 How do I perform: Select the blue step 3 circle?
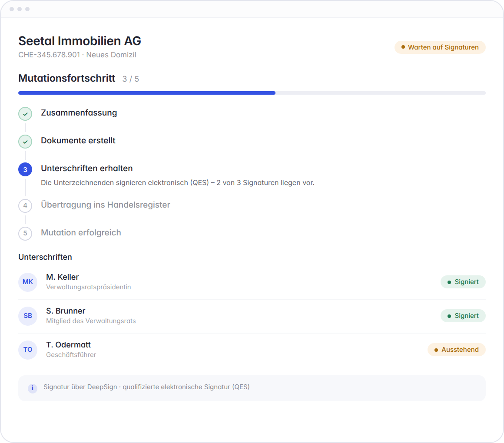tap(25, 169)
